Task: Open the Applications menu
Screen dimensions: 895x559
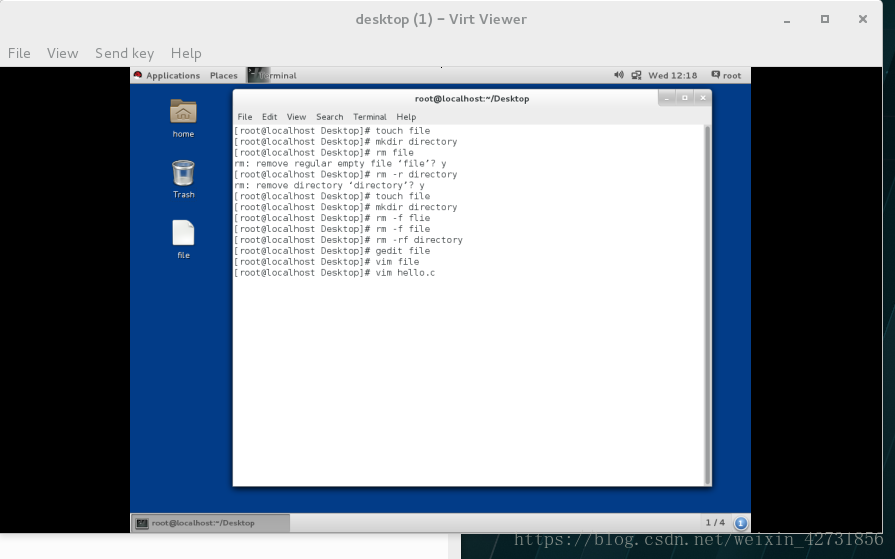Action: point(173,75)
